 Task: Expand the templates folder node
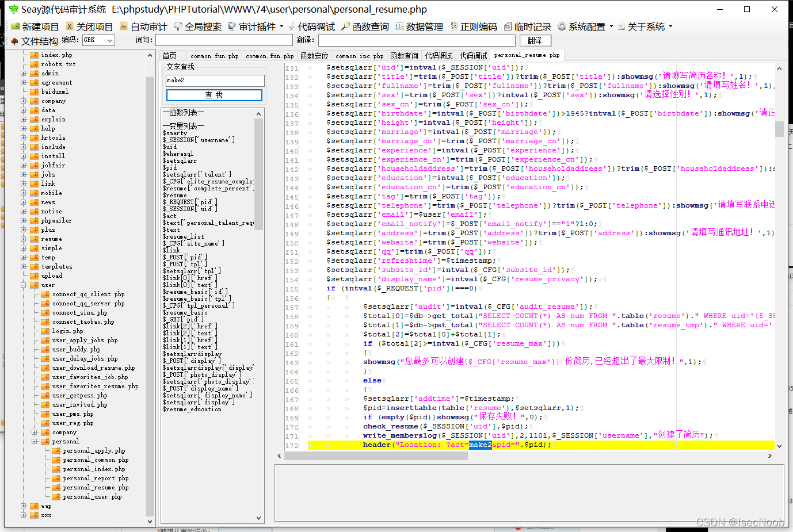[24, 267]
